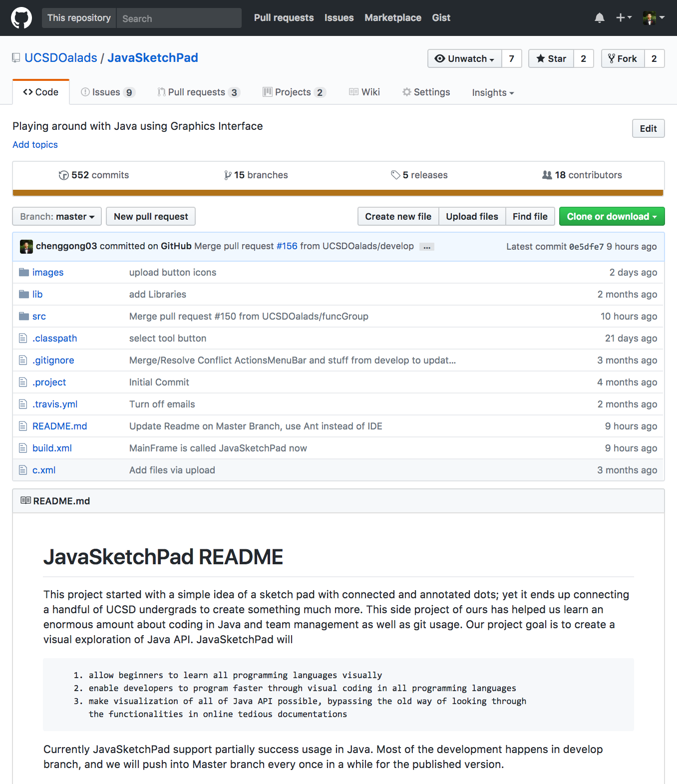Open latest commit 0e5dfe7 hash
This screenshot has height=784, width=677.
point(587,247)
